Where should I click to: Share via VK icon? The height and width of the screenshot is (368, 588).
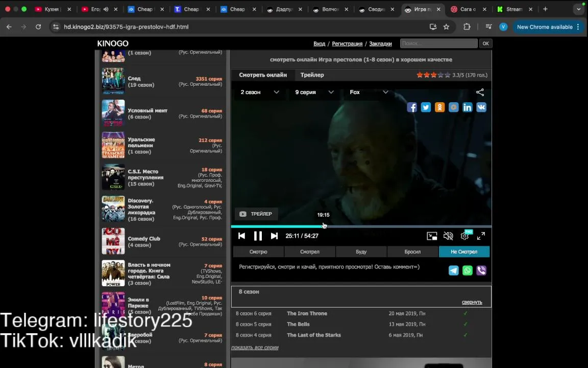(x=481, y=107)
